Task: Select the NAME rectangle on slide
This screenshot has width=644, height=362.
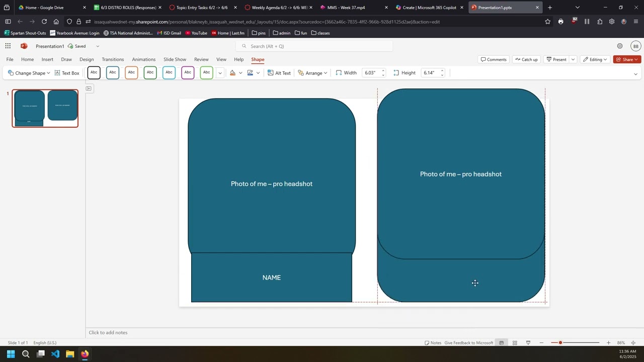Action: tap(272, 278)
